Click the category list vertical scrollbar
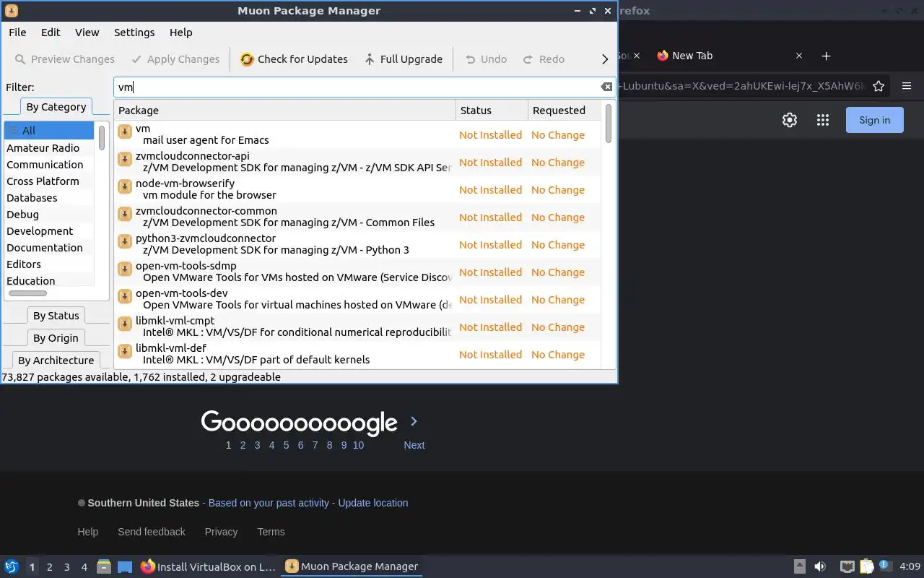 tap(102, 137)
